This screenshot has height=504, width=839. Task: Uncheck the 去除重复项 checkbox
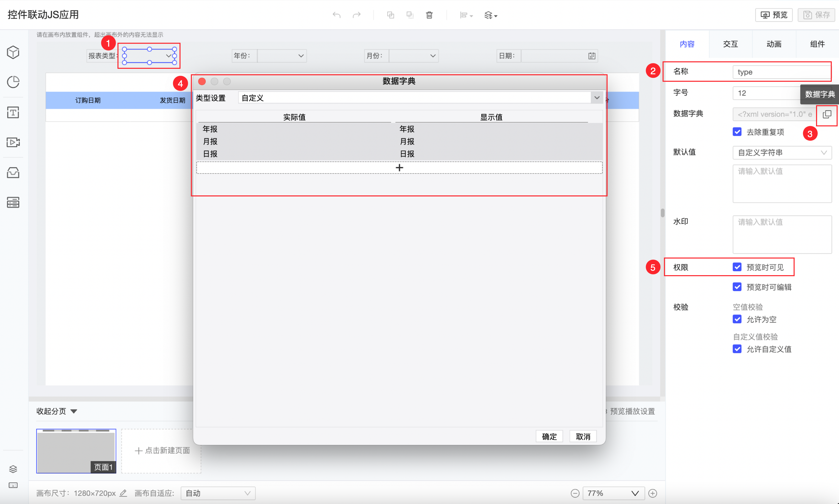tap(737, 132)
